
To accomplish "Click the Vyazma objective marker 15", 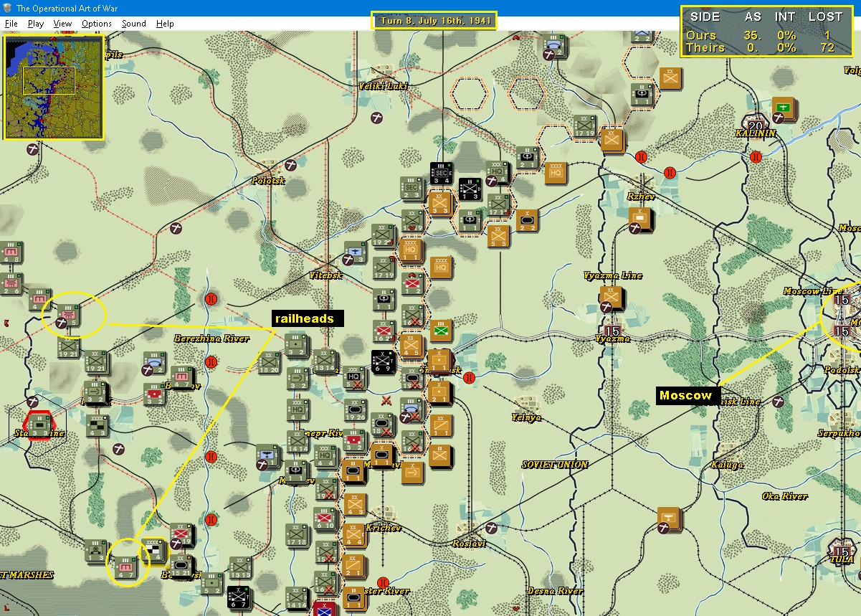I will (612, 331).
